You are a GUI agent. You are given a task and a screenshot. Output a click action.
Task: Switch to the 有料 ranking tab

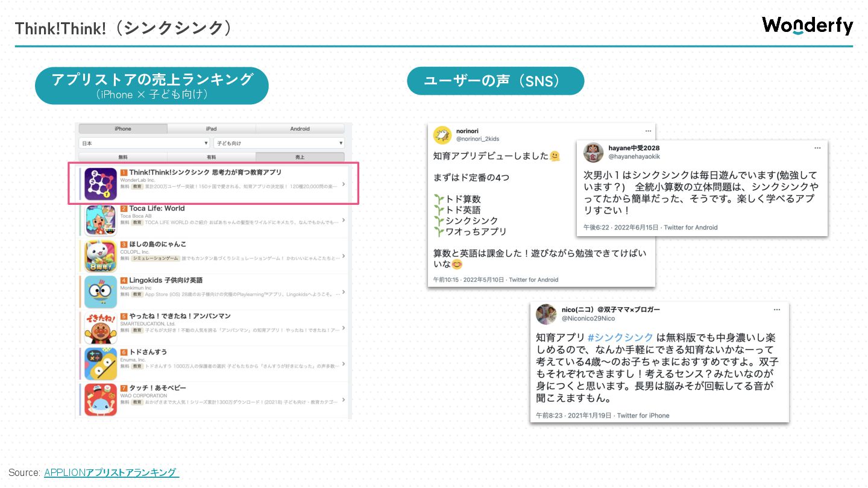pyautogui.click(x=211, y=157)
